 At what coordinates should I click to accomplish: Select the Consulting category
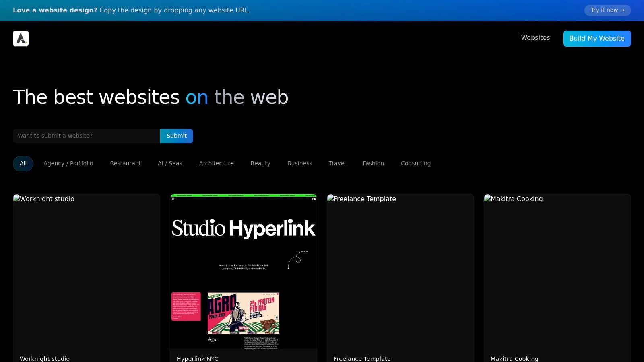pos(416,163)
